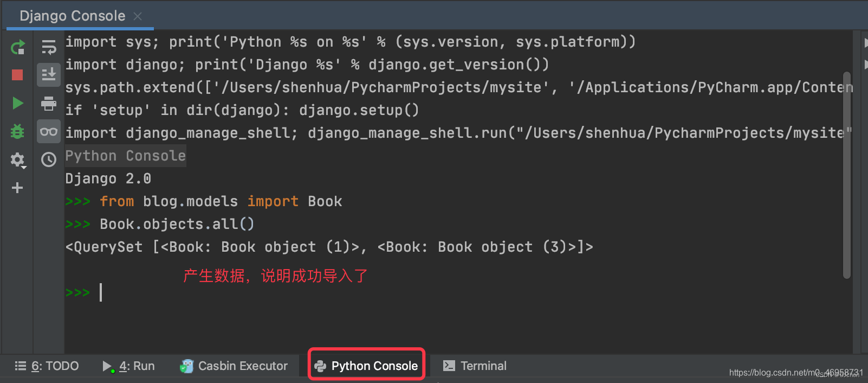868x383 pixels.
Task: Open the 4: Run tool window
Action: pos(129,366)
